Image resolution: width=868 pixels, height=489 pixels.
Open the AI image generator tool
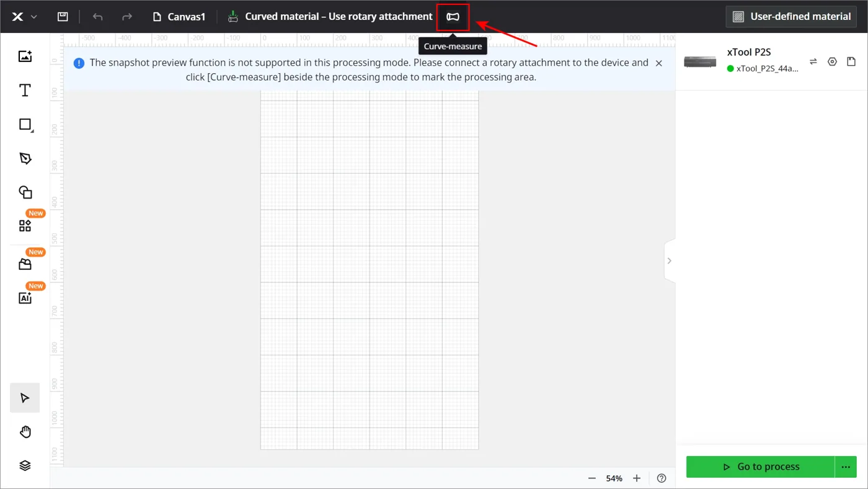(x=25, y=298)
